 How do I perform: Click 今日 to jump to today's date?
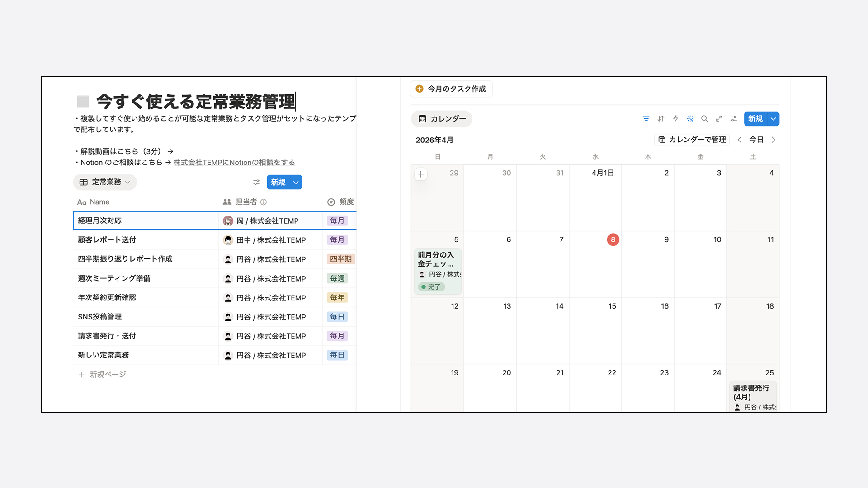pyautogui.click(x=756, y=140)
